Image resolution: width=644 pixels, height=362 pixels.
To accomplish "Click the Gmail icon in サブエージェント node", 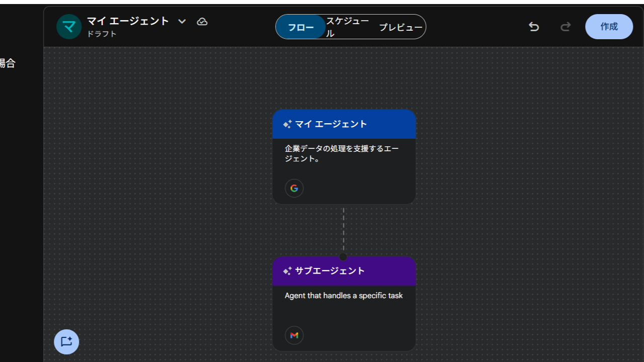I will pos(294,335).
